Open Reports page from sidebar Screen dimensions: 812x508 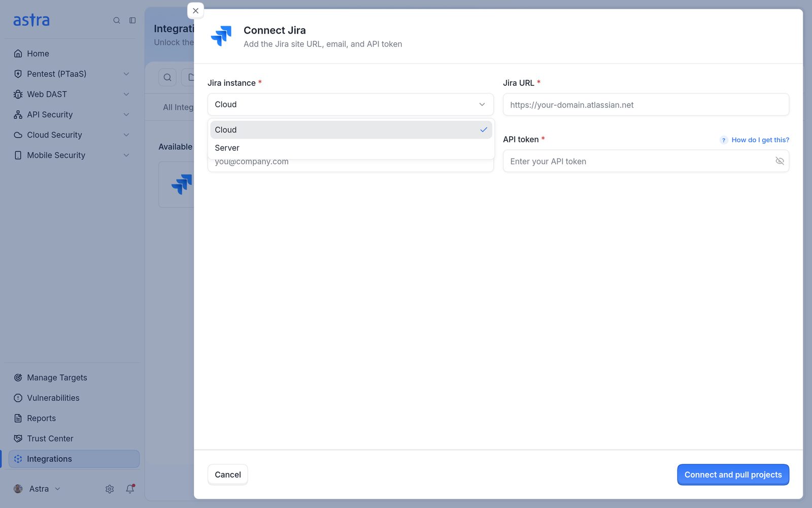pos(74,418)
